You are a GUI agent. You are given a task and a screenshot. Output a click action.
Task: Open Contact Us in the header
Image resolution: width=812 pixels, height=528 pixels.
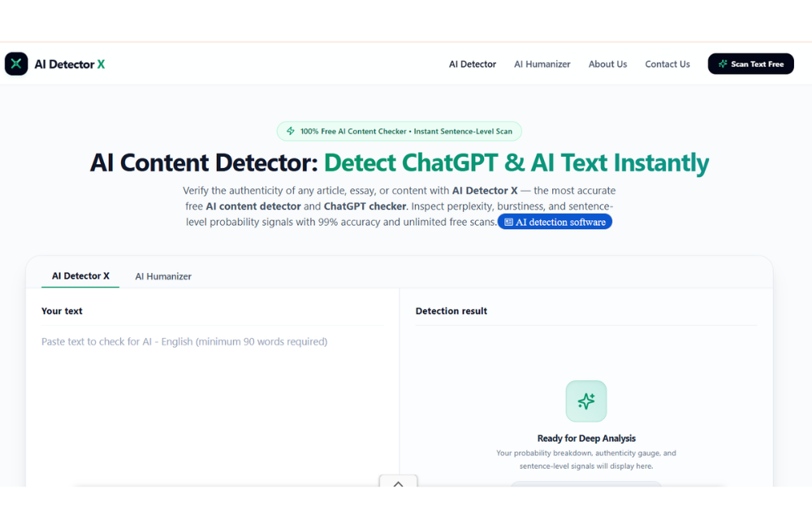click(667, 64)
